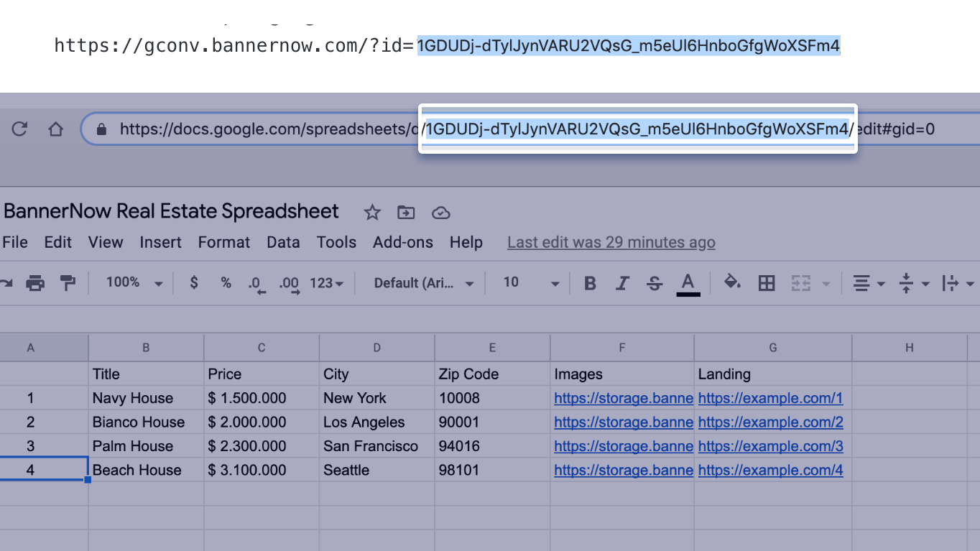Select the '90001' zip code cell
The width and height of the screenshot is (980, 551).
pyautogui.click(x=492, y=422)
